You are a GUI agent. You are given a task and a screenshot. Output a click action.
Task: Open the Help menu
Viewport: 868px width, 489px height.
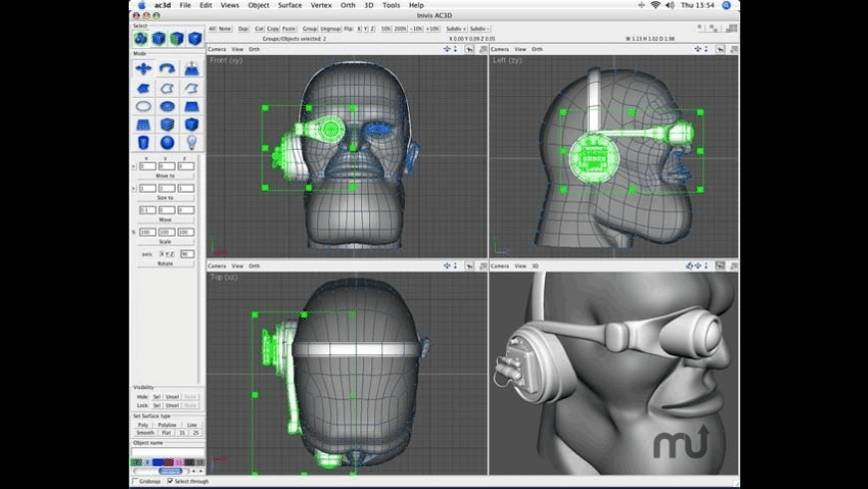[416, 5]
